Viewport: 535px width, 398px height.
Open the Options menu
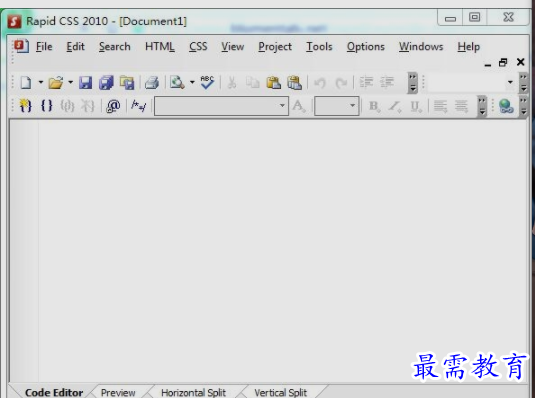click(x=366, y=47)
